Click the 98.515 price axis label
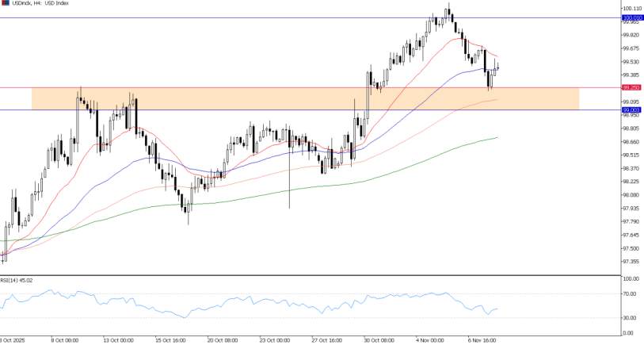This screenshot has height=345, width=644. (x=631, y=155)
